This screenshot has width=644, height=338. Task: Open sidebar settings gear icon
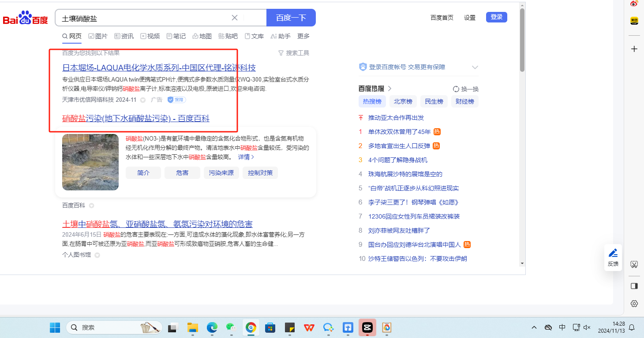click(634, 304)
